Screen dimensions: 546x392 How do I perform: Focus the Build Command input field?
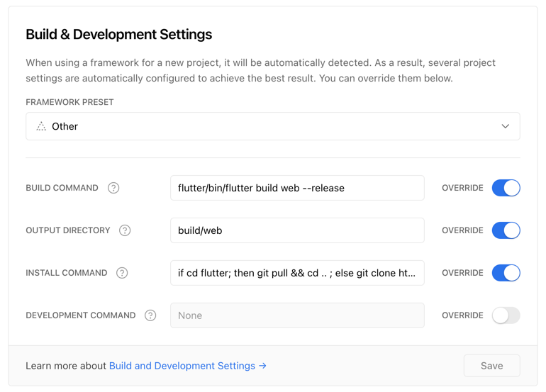297,188
